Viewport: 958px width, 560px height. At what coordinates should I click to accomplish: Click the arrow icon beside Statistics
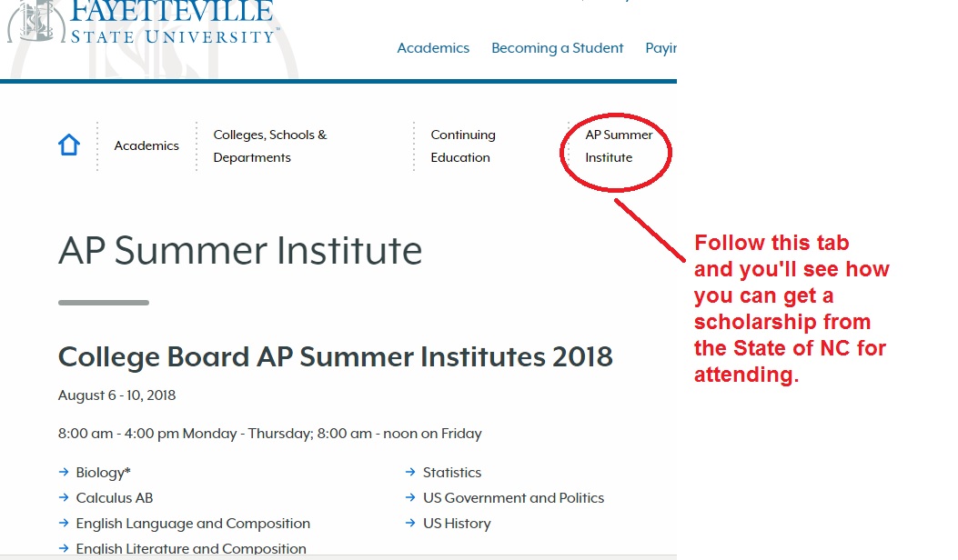point(410,472)
